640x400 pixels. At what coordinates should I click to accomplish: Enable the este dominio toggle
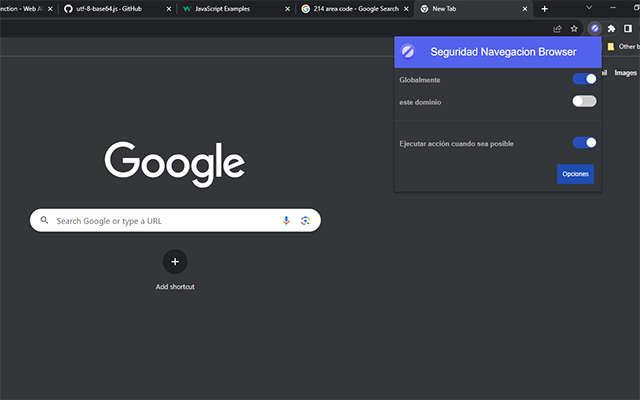pos(584,101)
